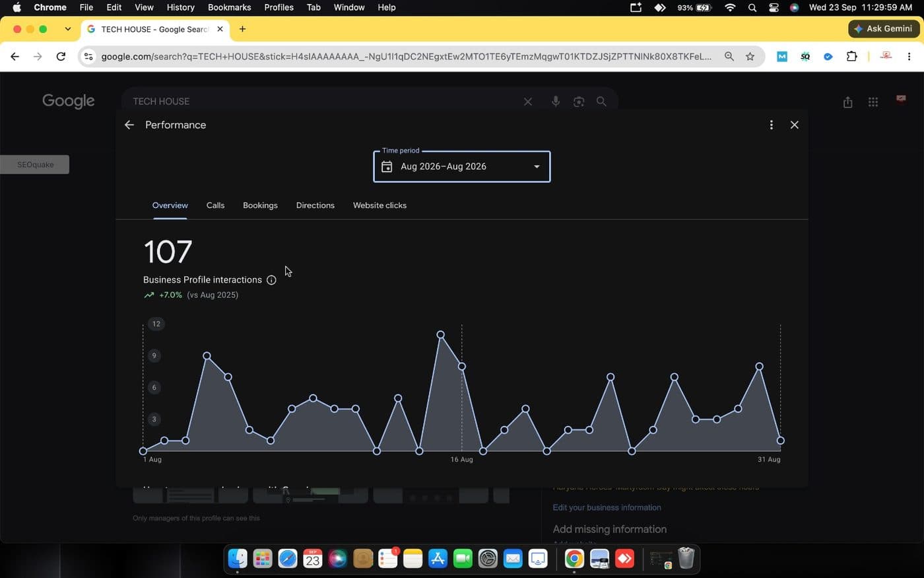The width and height of the screenshot is (924, 578).
Task: Open the Profiles menu
Action: 279,7
